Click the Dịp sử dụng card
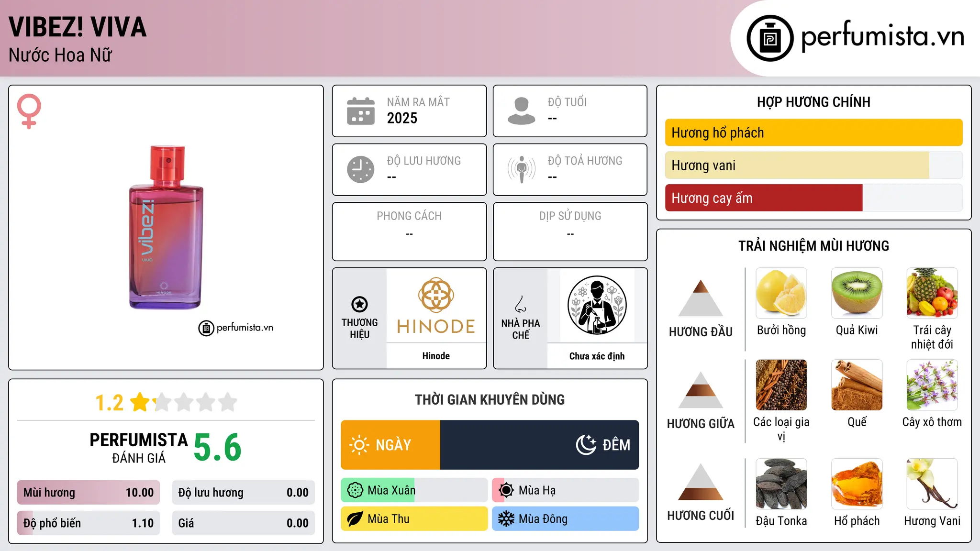Image resolution: width=980 pixels, height=551 pixels. click(x=570, y=231)
